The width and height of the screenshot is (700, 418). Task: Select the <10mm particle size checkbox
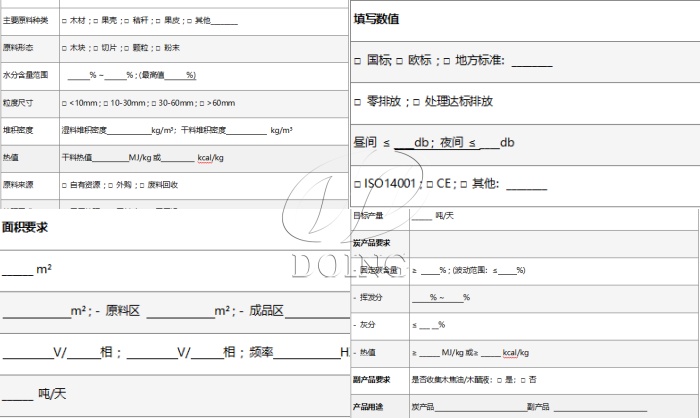coord(64,104)
